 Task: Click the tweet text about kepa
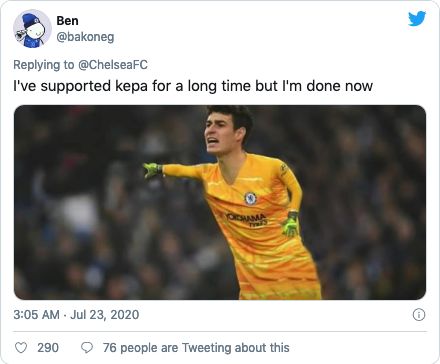193,86
